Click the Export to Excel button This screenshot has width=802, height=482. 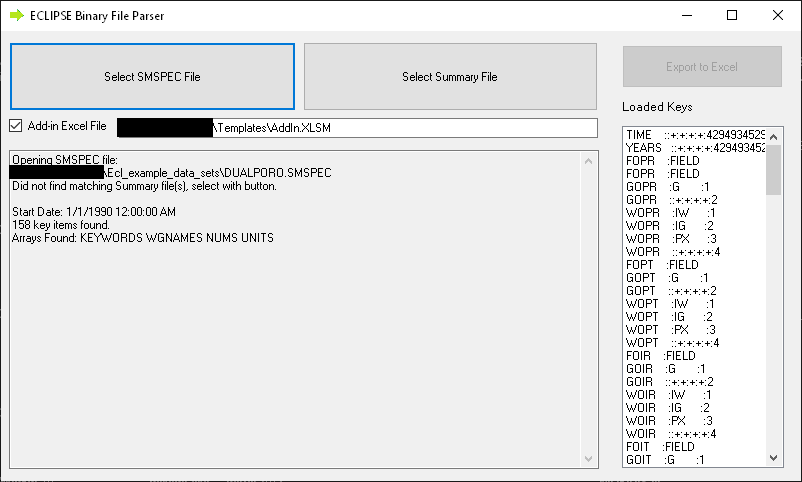click(x=701, y=67)
